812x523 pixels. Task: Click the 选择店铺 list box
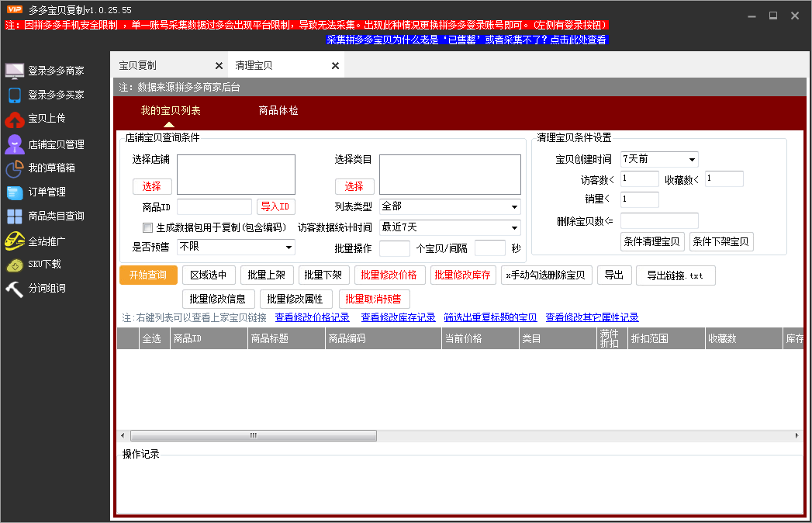[236, 175]
